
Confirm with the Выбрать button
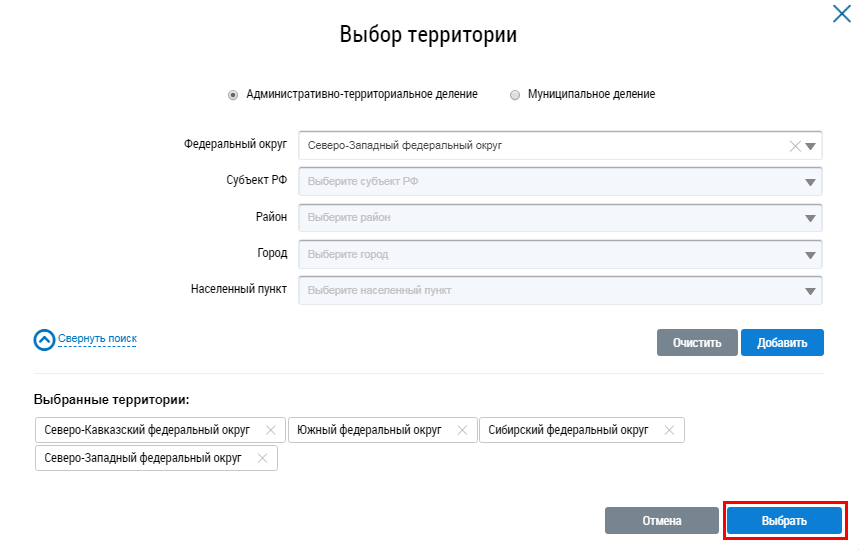click(x=784, y=521)
